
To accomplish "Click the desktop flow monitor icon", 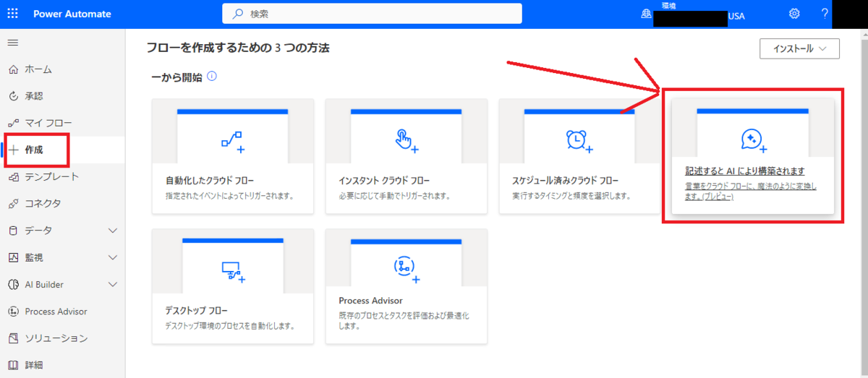I will 233,270.
